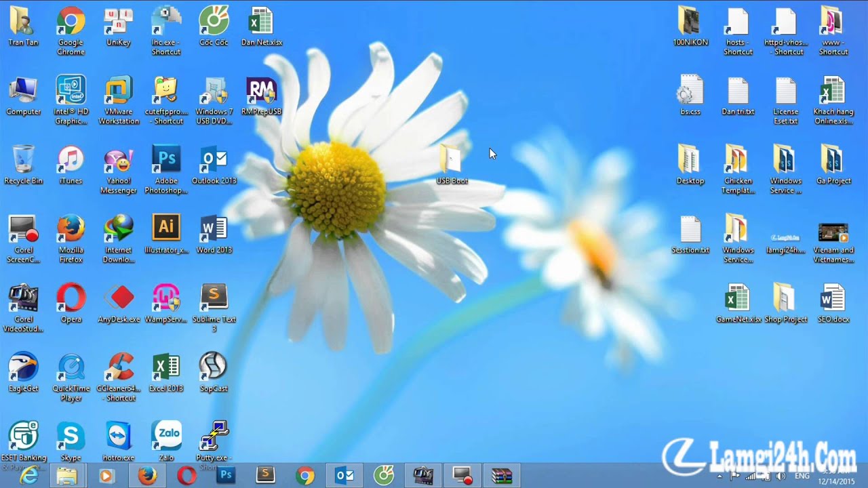Screen dimensions: 868x488
Task: Select the Recycle Bin icon
Action: (x=23, y=164)
